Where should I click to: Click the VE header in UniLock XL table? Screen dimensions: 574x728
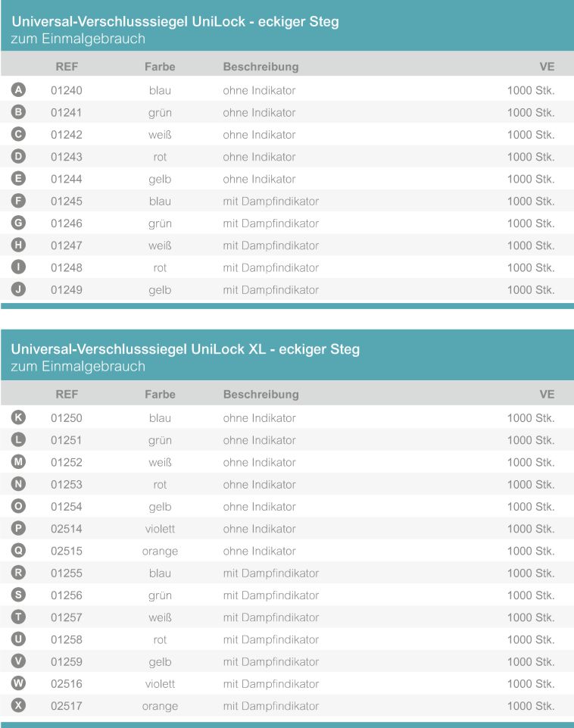(x=547, y=394)
